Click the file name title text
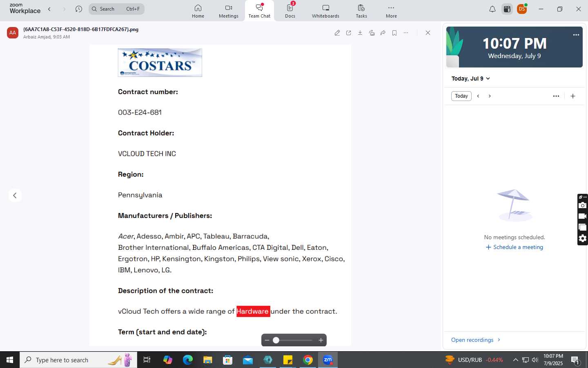This screenshot has width=588, height=368. point(81,29)
